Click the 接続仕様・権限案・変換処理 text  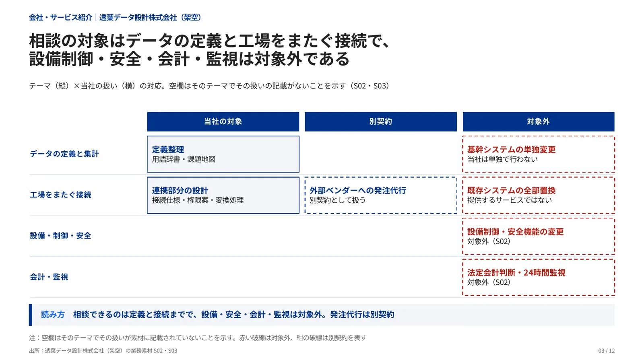(x=198, y=200)
